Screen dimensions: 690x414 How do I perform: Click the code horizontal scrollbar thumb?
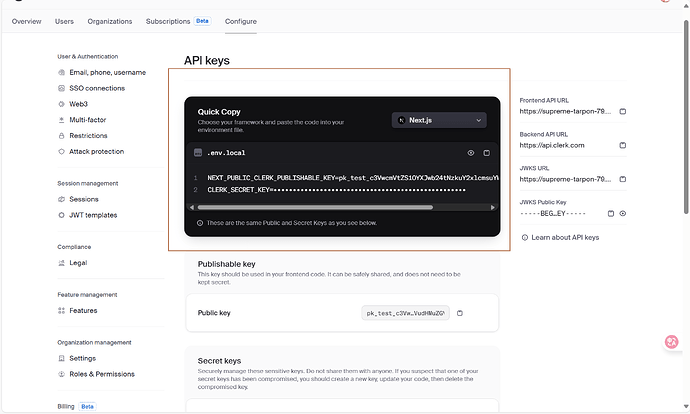(315, 207)
